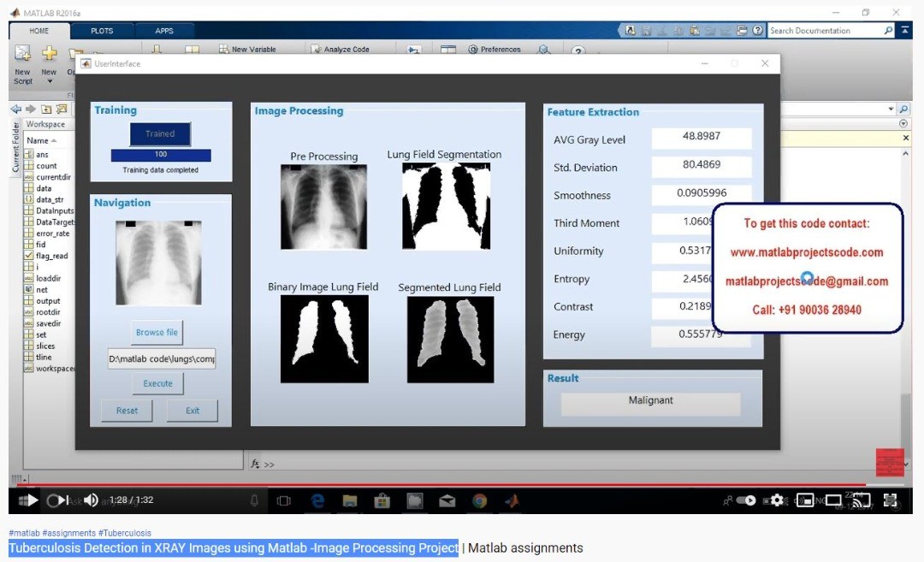Click the help question mark icon beside Search Documentation
Viewport: 924px width, 562px height.
click(758, 30)
